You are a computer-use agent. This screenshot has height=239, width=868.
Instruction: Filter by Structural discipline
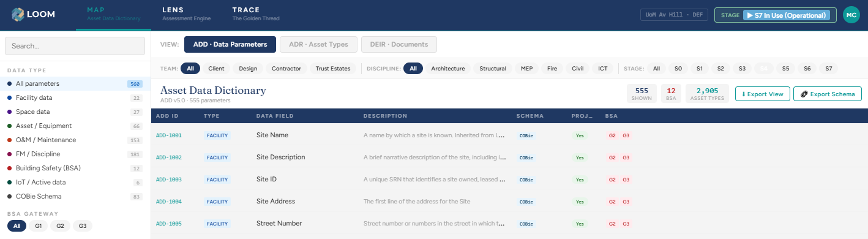tap(493, 69)
